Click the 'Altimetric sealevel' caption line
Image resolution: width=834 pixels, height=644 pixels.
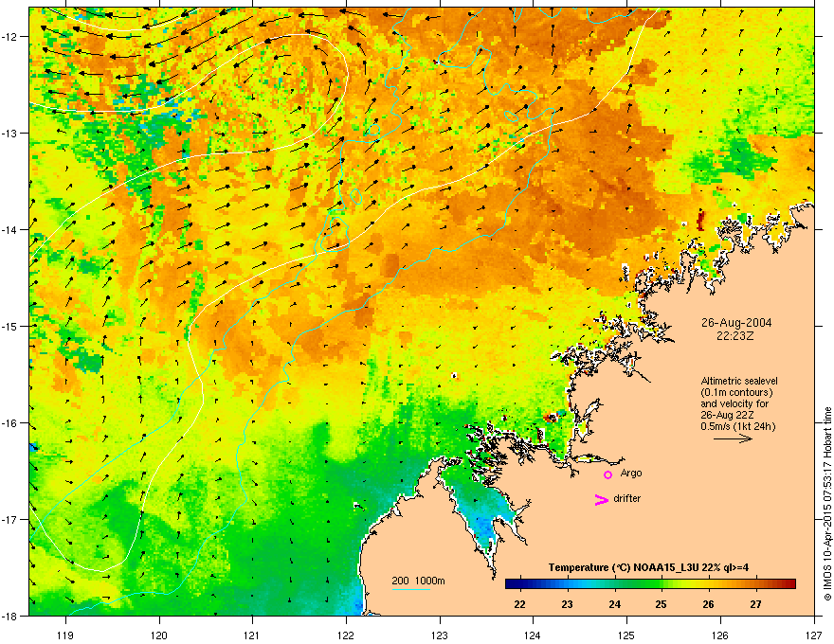tap(739, 381)
